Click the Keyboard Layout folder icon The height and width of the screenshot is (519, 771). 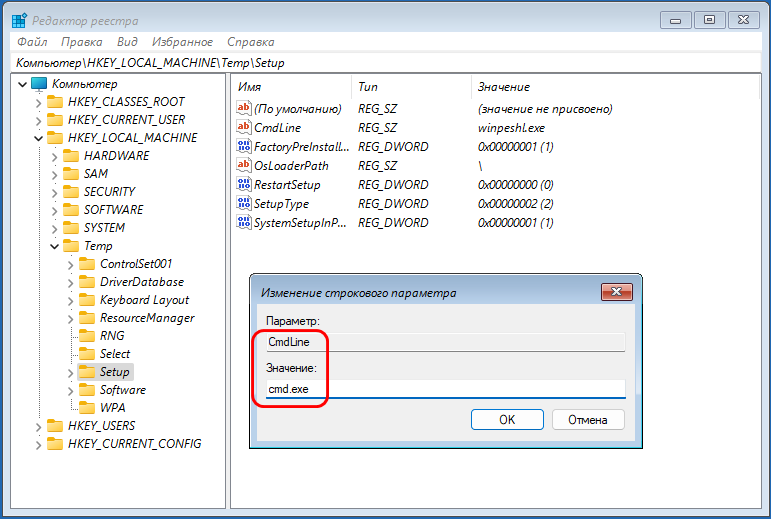click(87, 300)
